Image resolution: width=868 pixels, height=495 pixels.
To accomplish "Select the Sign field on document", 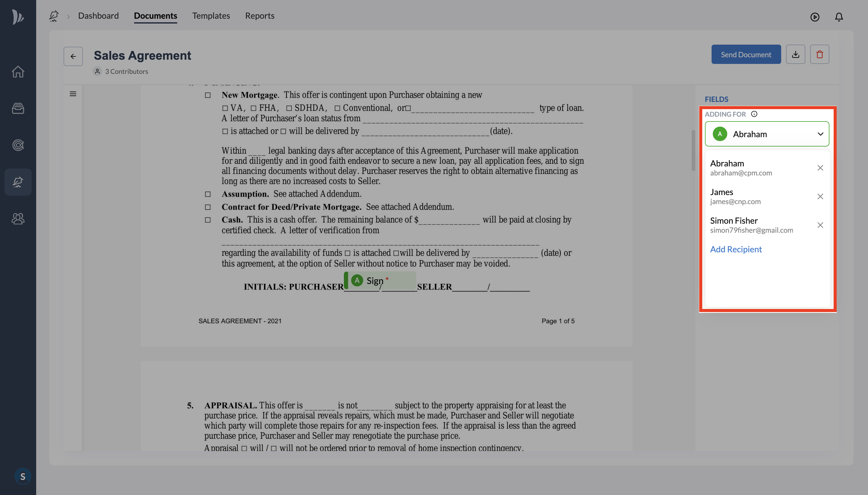I will [380, 280].
